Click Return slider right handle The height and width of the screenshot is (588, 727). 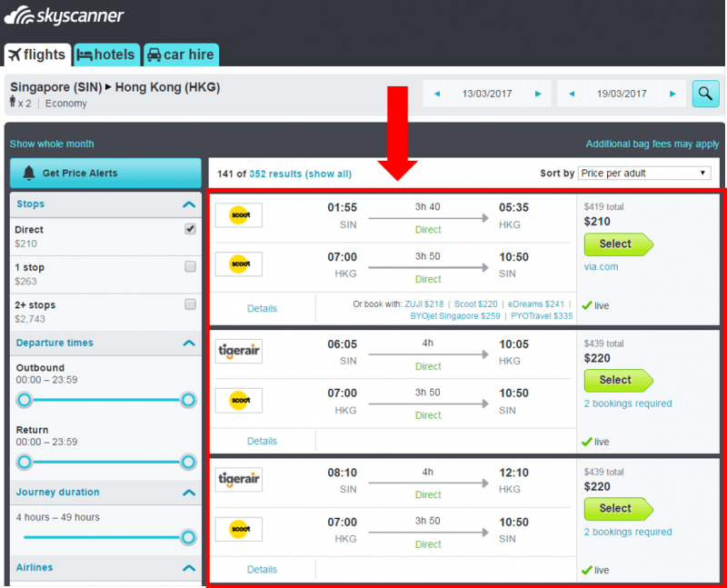[188, 462]
